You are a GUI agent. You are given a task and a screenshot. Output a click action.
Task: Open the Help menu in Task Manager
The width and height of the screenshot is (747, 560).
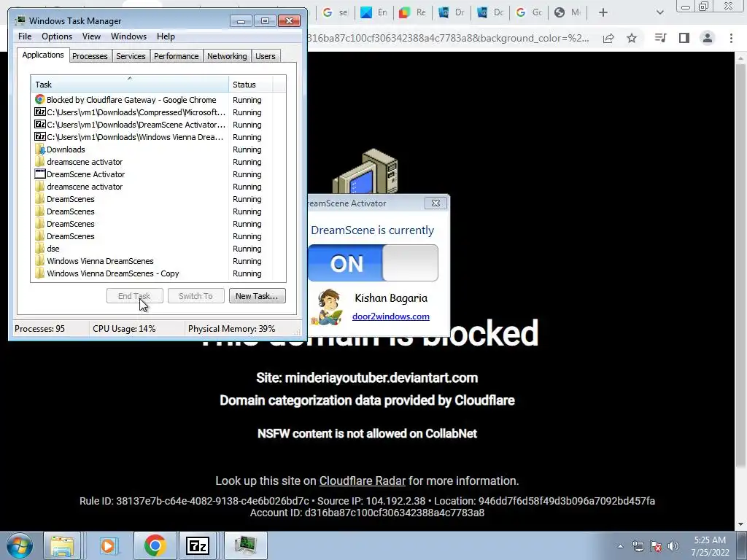pyautogui.click(x=166, y=36)
